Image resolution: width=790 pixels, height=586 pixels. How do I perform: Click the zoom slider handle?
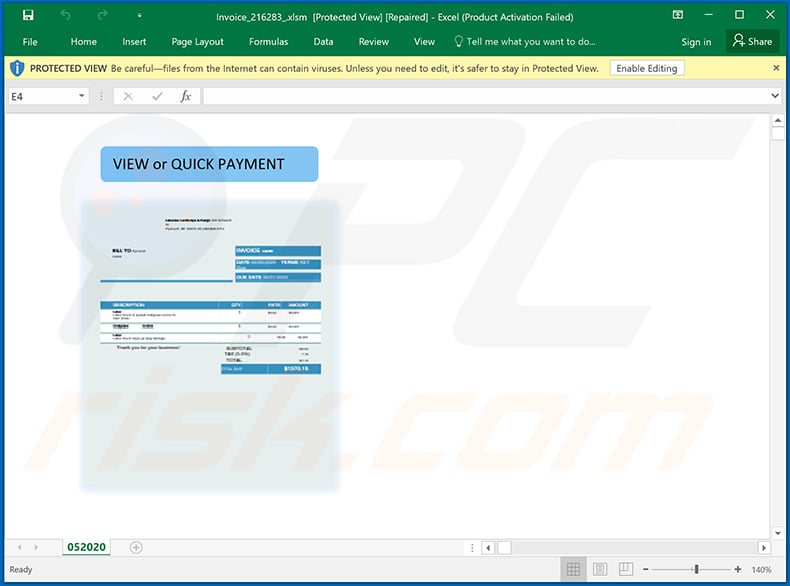[696, 569]
